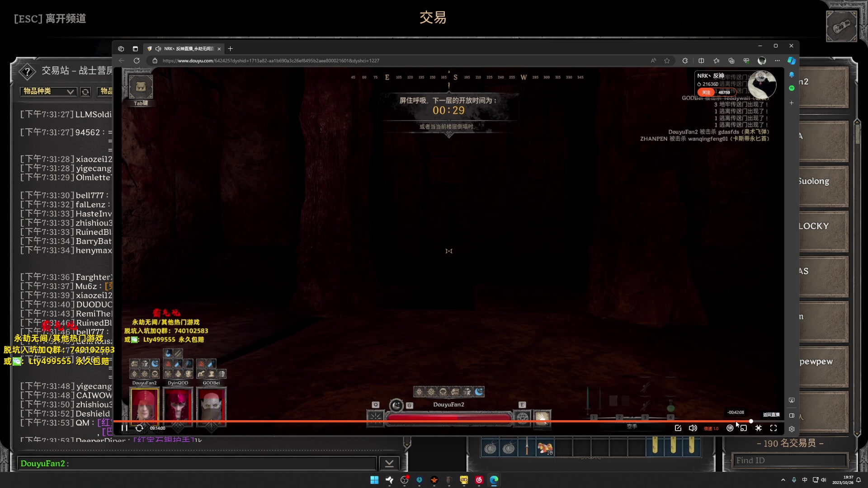The height and width of the screenshot is (488, 868).
Task: Open Edge tab actions menu
Action: tap(135, 49)
